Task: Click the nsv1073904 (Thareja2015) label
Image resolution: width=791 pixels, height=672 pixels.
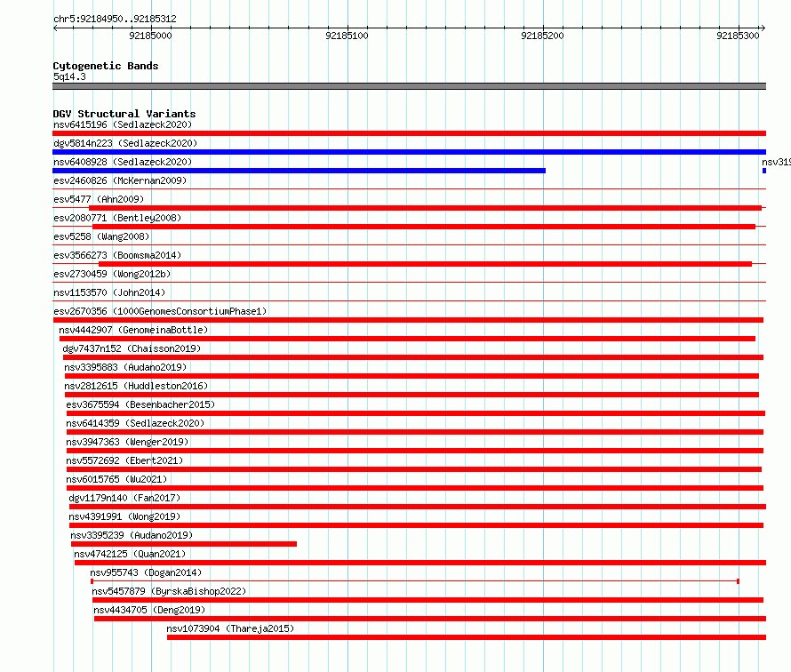Action: [230, 628]
